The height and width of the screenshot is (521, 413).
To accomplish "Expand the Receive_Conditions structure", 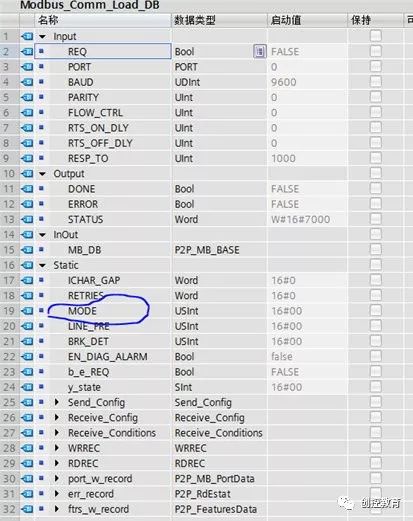I will (x=57, y=433).
